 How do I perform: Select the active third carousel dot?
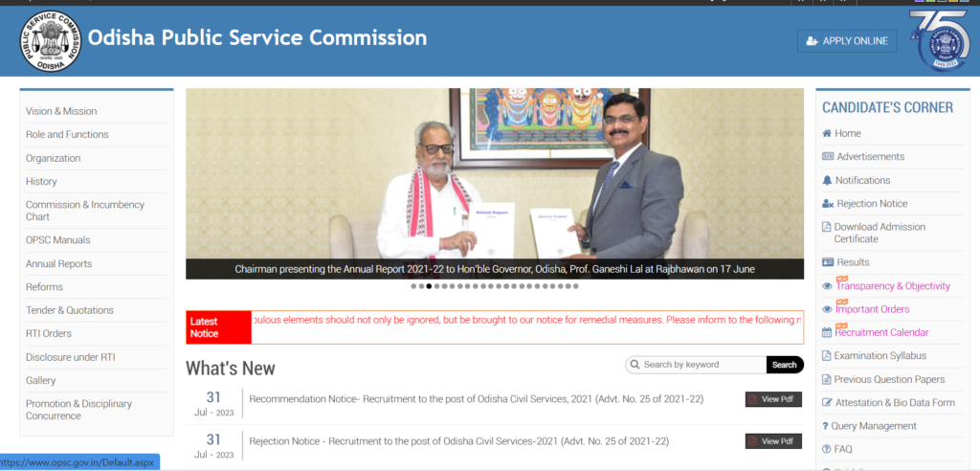click(429, 286)
